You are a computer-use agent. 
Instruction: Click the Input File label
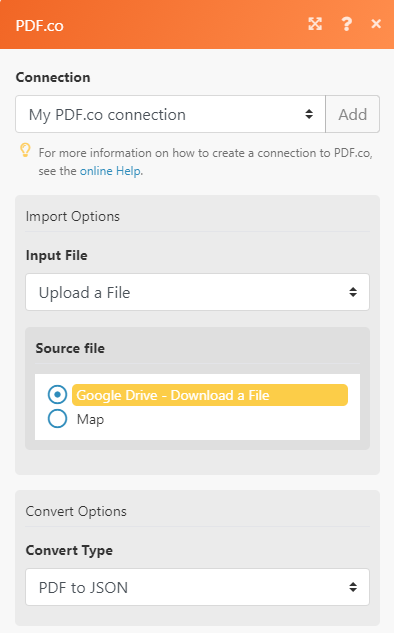57,256
